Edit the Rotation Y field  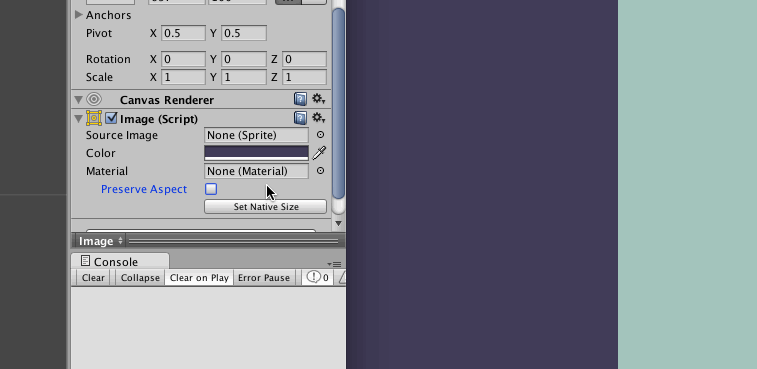244,59
